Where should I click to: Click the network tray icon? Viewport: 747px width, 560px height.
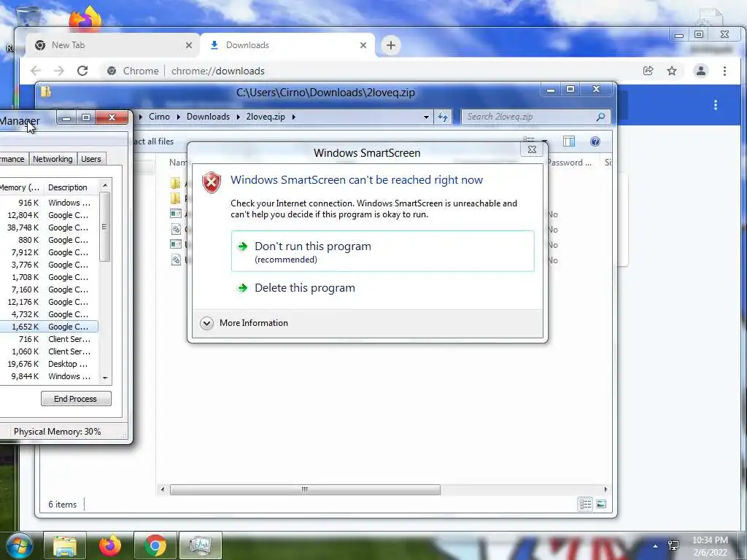point(673,545)
